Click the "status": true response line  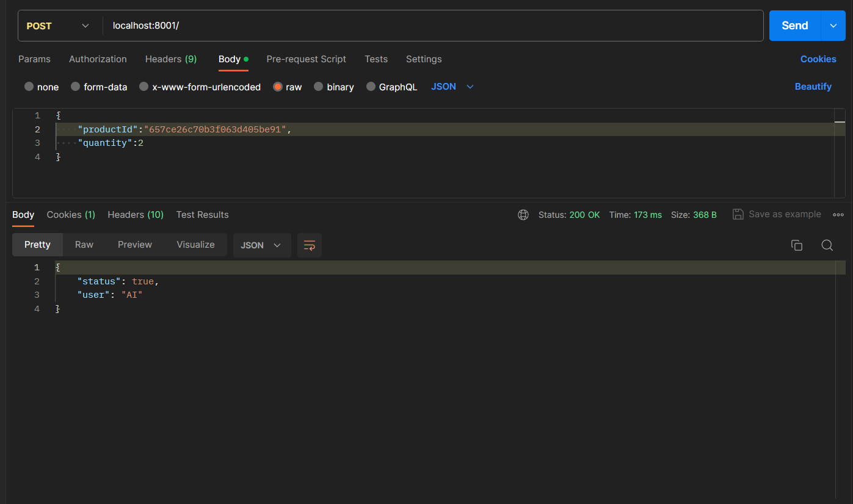pyautogui.click(x=445, y=281)
